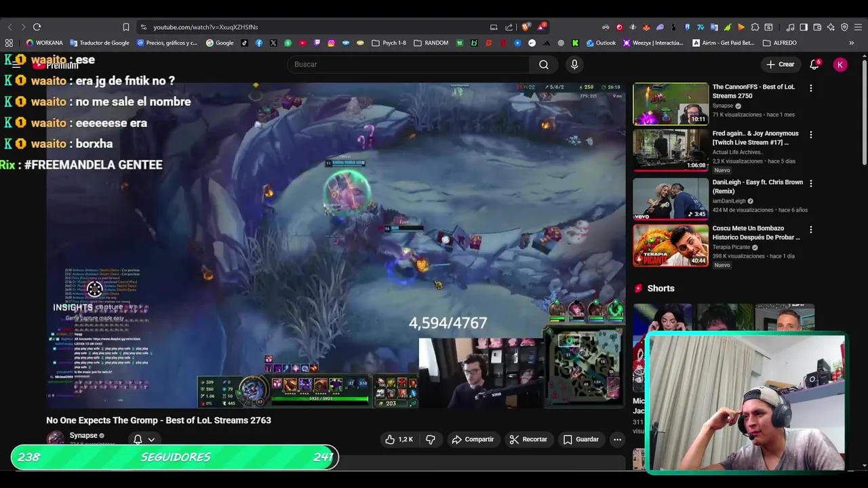Viewport: 868px width, 488px height.
Task: Open The CannonFFS video thumbnail
Action: coord(671,104)
